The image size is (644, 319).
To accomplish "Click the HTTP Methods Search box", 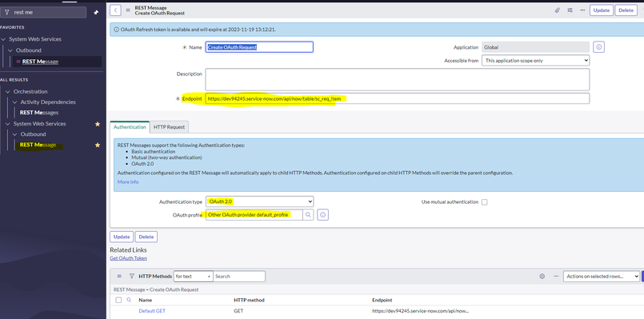I will click(x=239, y=277).
